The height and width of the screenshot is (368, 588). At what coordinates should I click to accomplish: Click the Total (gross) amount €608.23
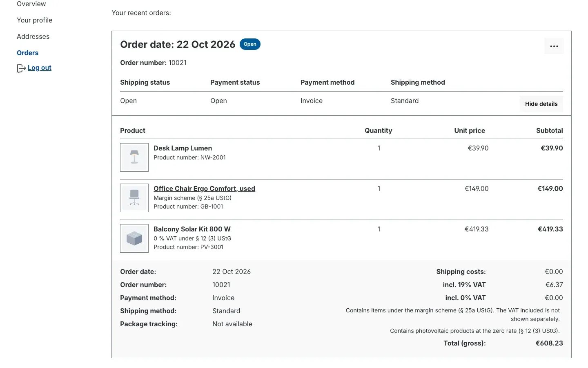549,343
